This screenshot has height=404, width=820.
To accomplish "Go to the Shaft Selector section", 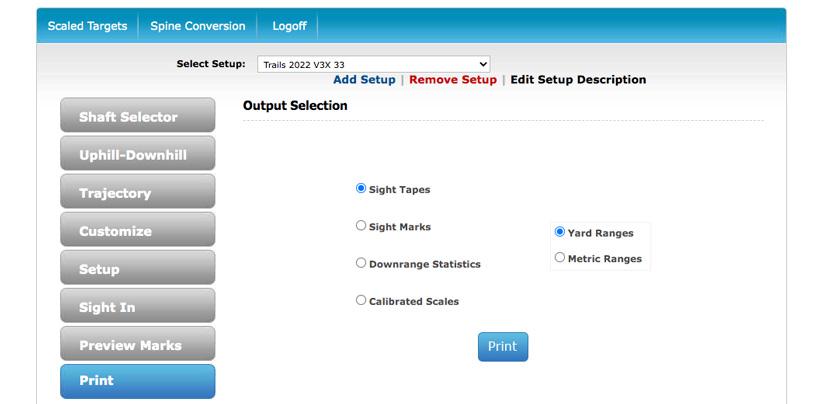I will pos(137,116).
